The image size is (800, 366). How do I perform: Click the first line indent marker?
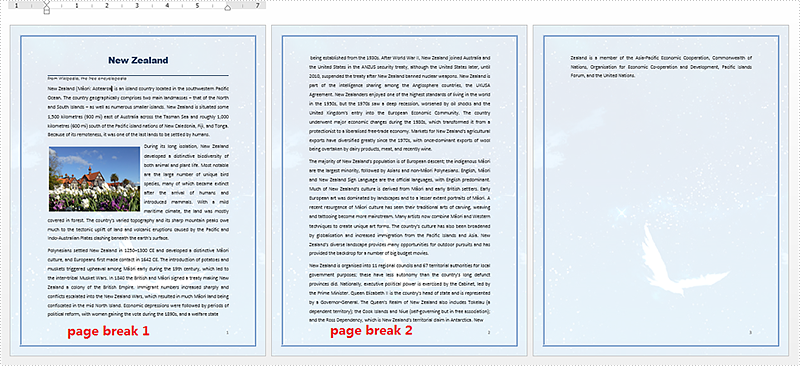pyautogui.click(x=46, y=3)
